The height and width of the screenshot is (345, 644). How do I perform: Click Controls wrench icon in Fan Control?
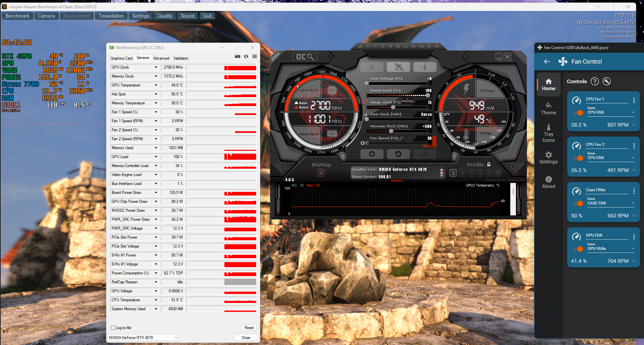(607, 82)
